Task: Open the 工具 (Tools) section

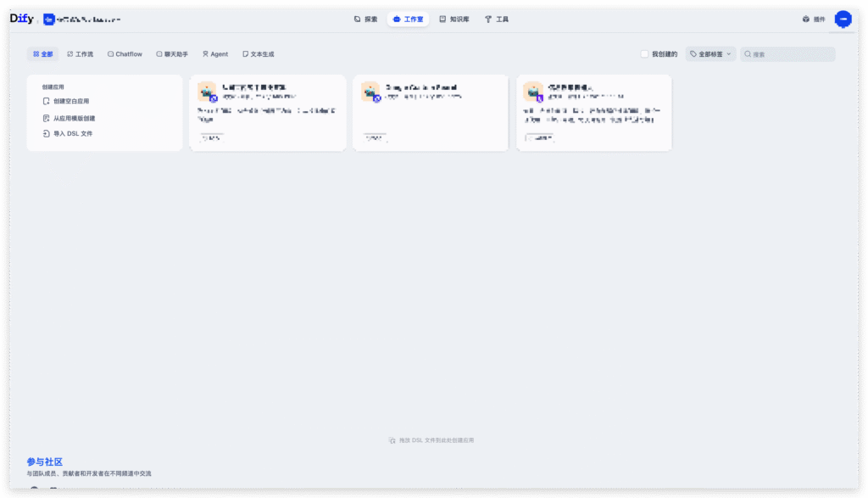Action: point(497,19)
